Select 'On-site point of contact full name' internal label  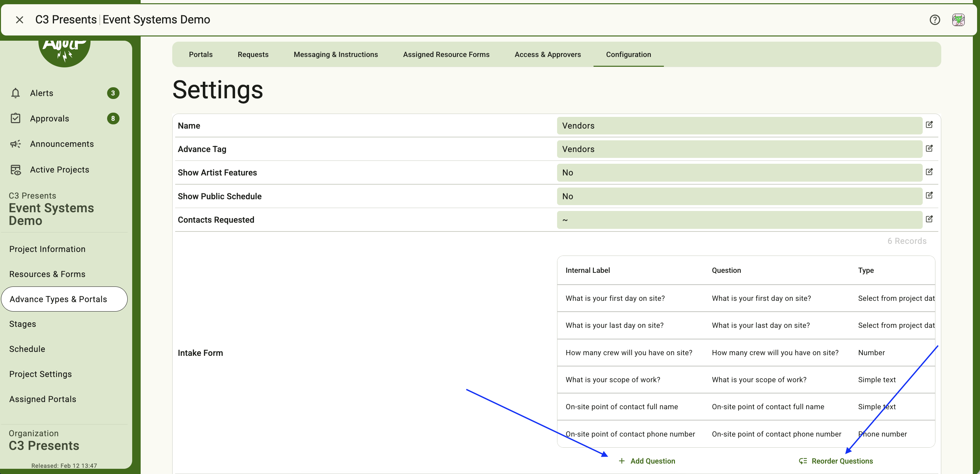(622, 407)
